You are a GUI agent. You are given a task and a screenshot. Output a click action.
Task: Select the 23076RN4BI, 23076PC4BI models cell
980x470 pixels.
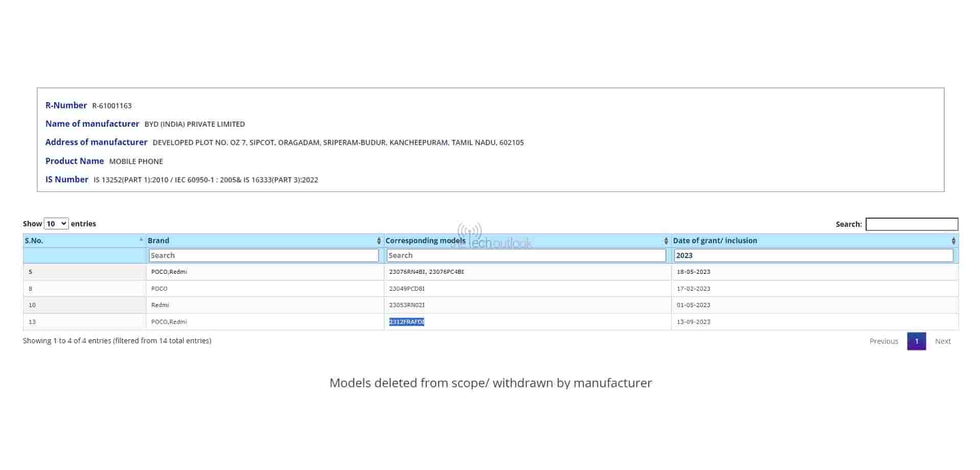[426, 272]
